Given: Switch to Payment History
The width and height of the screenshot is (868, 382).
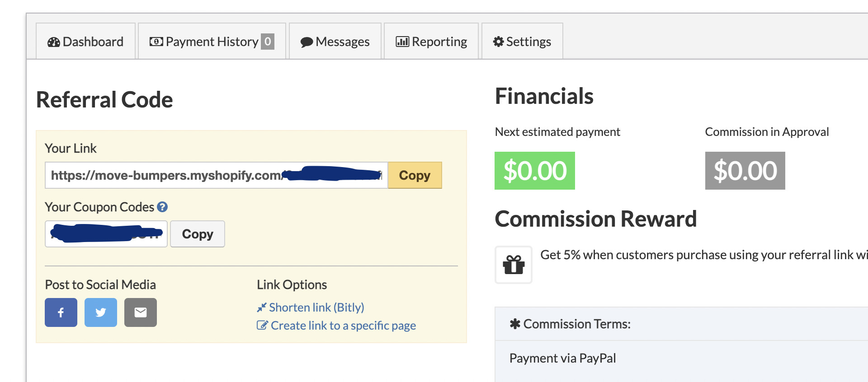Looking at the screenshot, I should (x=211, y=41).
